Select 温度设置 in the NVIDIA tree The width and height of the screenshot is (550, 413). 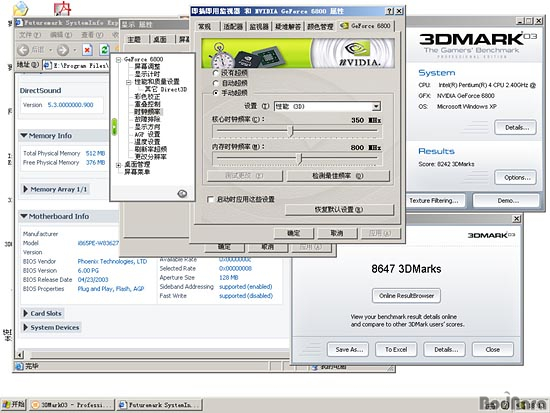pos(147,142)
